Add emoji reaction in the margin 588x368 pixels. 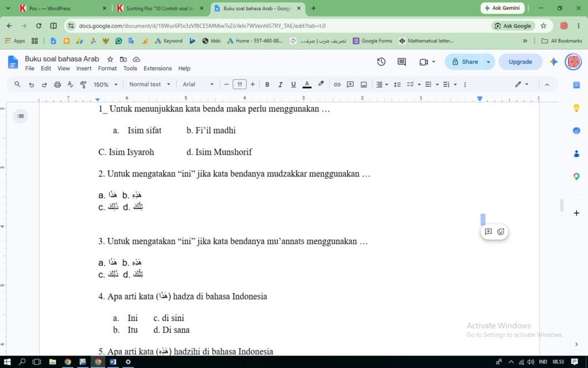click(501, 232)
